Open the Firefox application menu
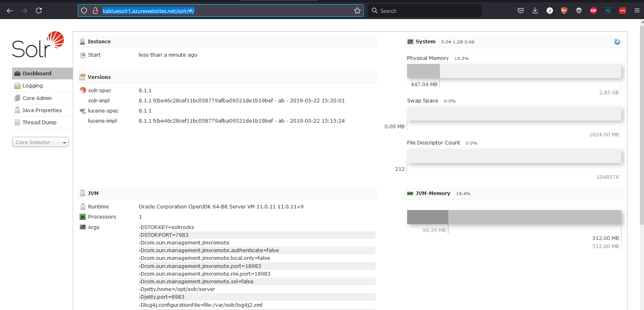 637,11
